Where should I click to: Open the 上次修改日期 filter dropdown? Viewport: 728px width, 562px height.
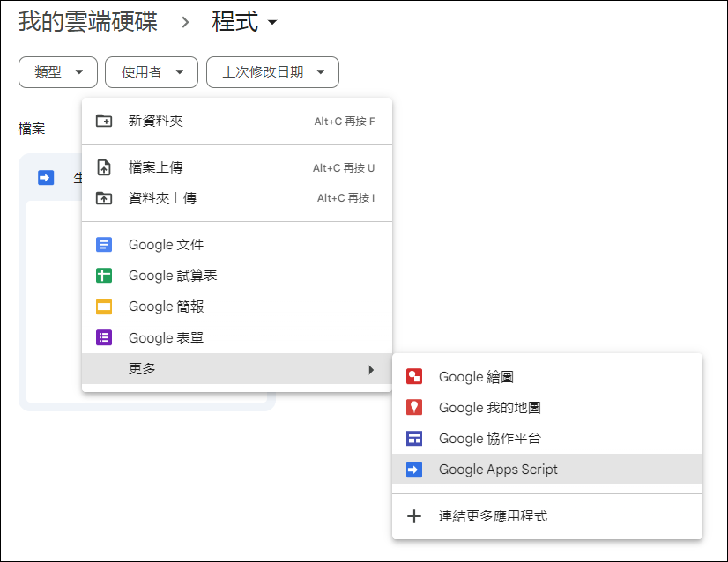pos(272,72)
